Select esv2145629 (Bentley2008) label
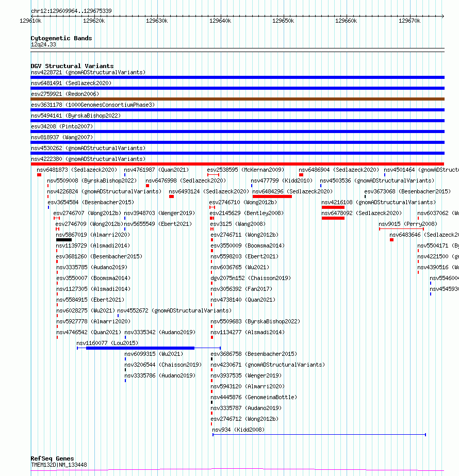The width and height of the screenshot is (459, 476). coord(247,213)
